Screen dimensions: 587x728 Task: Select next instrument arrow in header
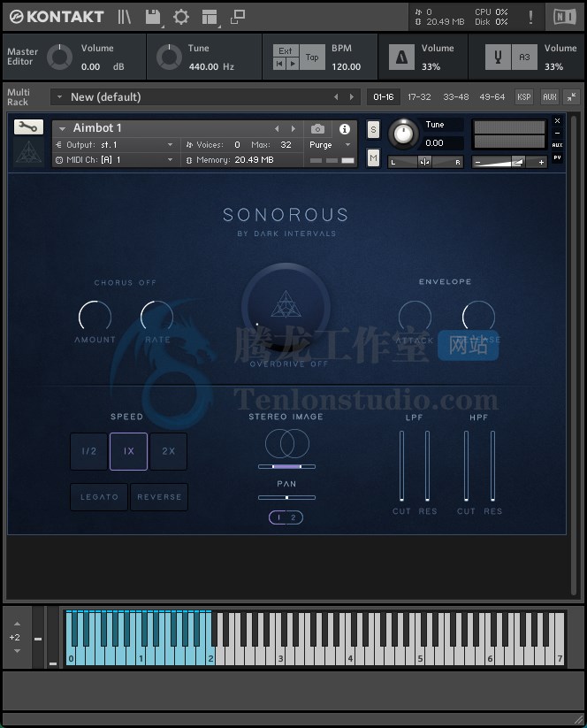pos(293,128)
